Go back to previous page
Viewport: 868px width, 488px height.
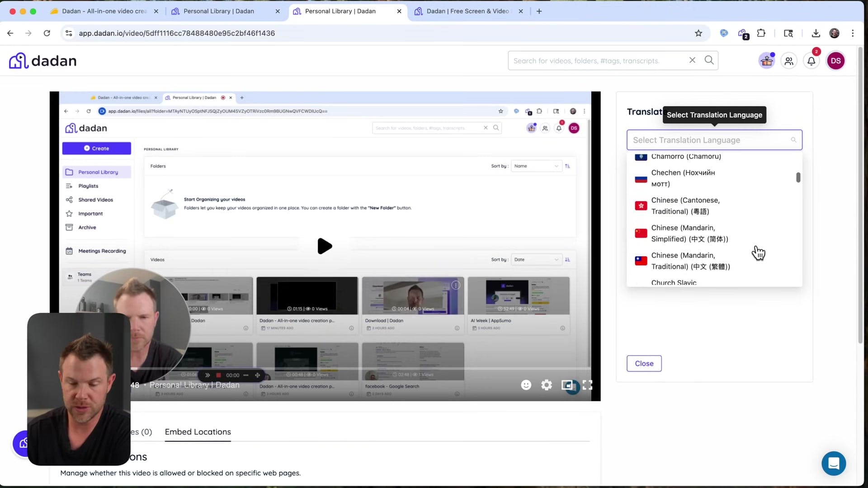click(x=10, y=33)
